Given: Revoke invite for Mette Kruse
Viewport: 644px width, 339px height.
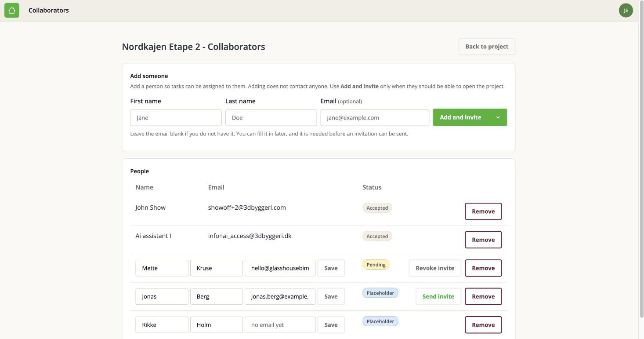Looking at the screenshot, I should point(435,268).
